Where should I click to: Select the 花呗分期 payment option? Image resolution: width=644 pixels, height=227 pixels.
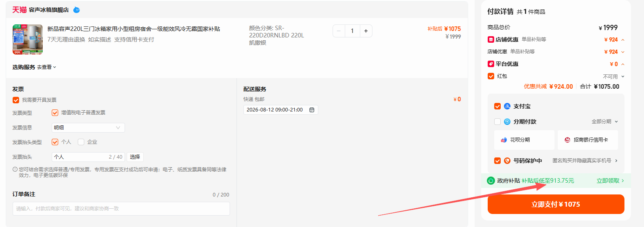[524, 140]
